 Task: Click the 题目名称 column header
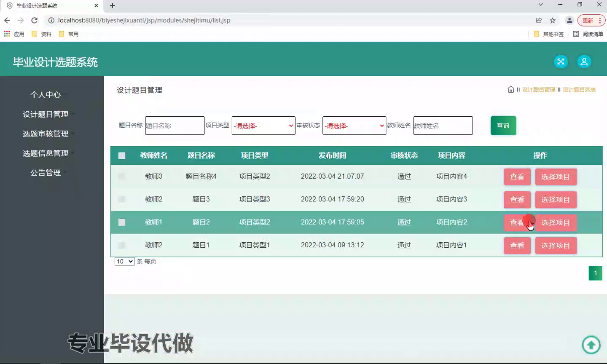pos(201,155)
